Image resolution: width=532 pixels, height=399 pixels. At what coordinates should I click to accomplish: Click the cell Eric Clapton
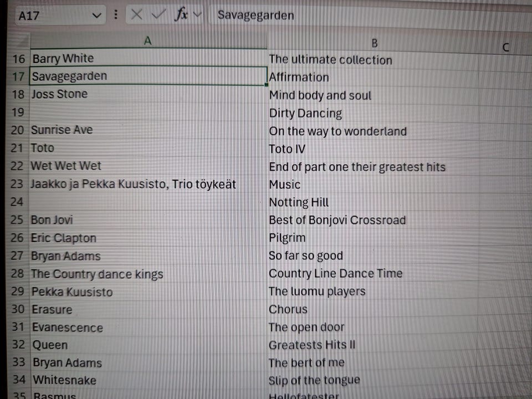(x=148, y=238)
